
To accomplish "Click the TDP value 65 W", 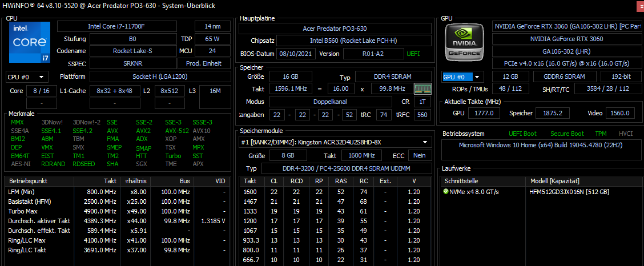I will tap(213, 39).
